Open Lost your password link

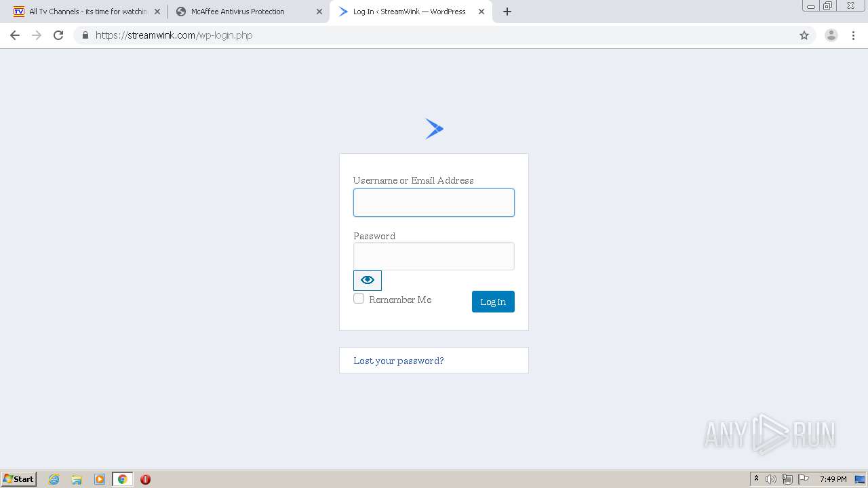tap(399, 361)
